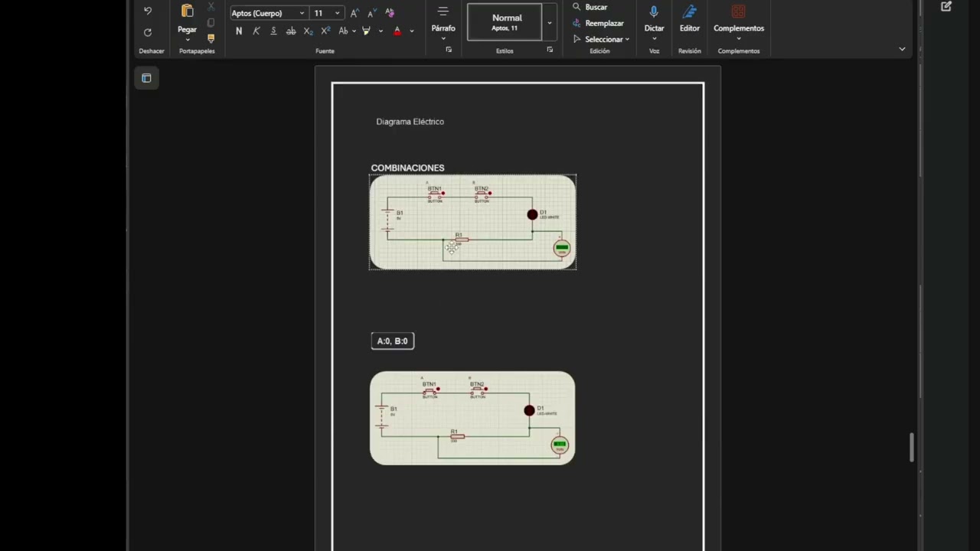Open the Aptos (Cuerpo) font name dropdown
This screenshot has width=980, height=551.
(302, 13)
